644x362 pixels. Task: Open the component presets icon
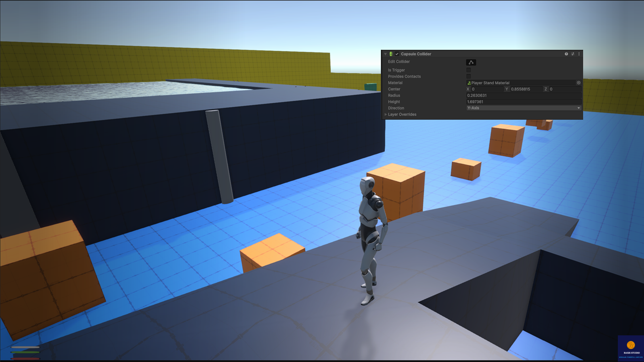pos(573,54)
